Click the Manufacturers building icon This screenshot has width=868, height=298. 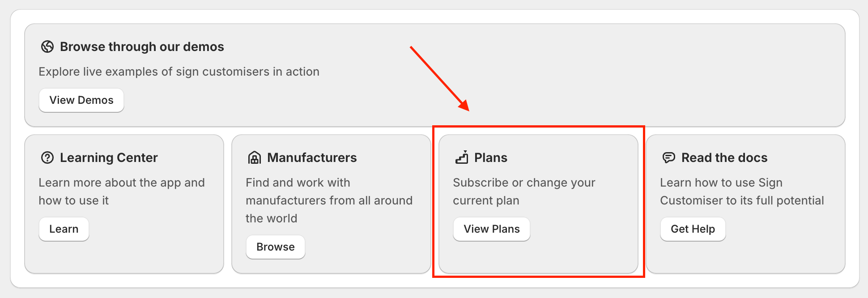[255, 158]
